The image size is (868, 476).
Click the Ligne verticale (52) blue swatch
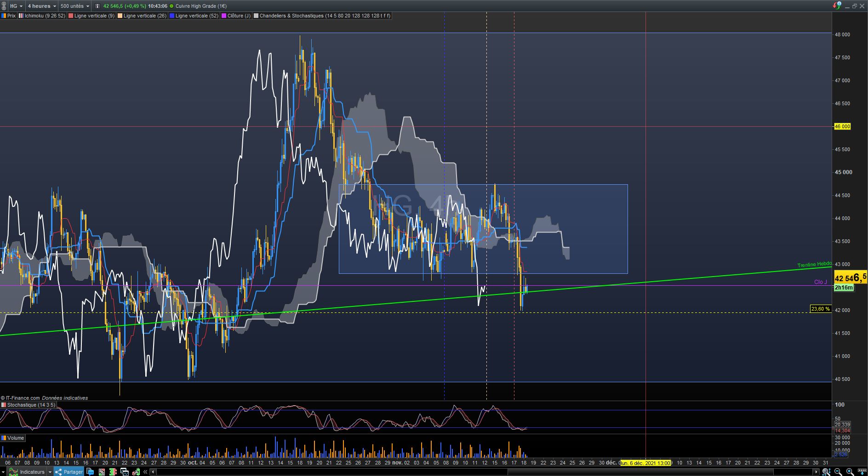click(x=172, y=16)
